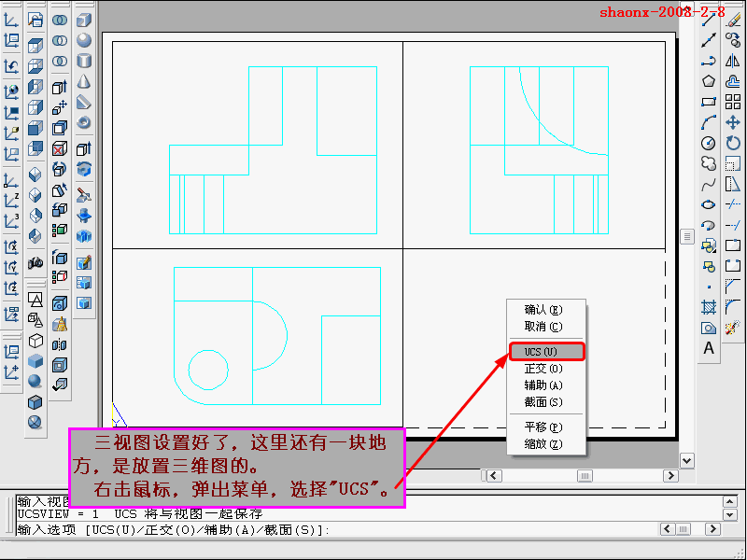
Task: Switch to Top view cube icon
Action: pos(35,46)
